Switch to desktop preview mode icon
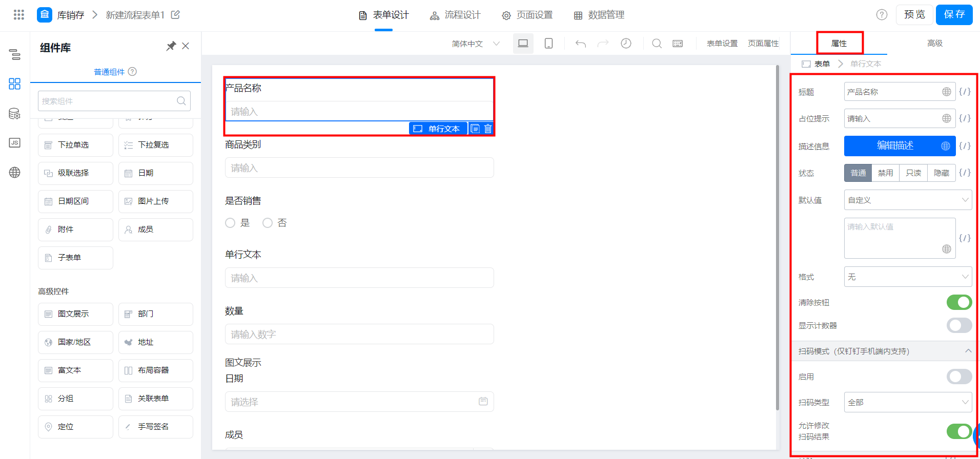This screenshot has width=980, height=459. 523,44
